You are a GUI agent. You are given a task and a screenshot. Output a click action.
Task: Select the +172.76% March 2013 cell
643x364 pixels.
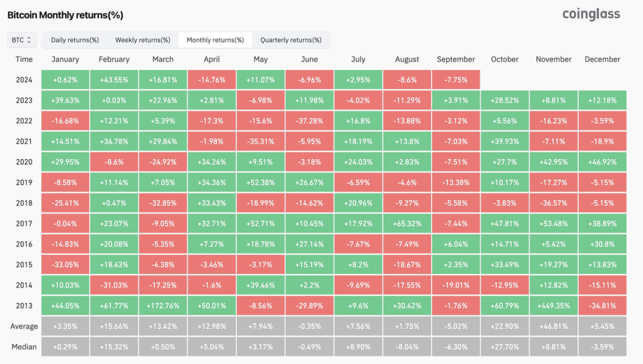click(163, 305)
